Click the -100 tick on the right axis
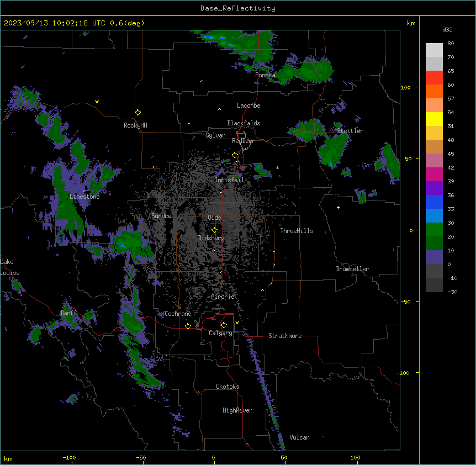The image size is (476, 465). pos(404,373)
